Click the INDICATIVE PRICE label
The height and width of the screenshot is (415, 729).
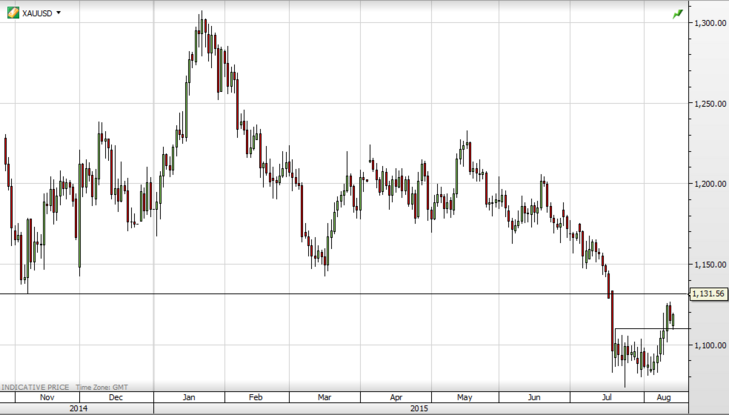click(x=33, y=386)
